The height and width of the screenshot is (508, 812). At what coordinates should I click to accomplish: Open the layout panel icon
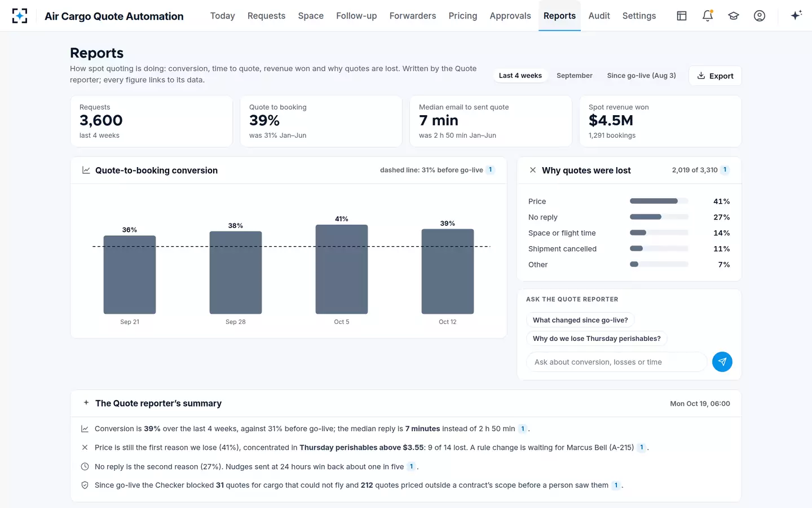click(682, 16)
